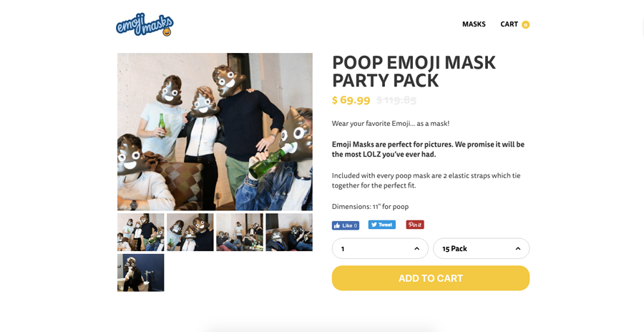Click the main product party photo
The image size is (644, 332).
point(215,132)
